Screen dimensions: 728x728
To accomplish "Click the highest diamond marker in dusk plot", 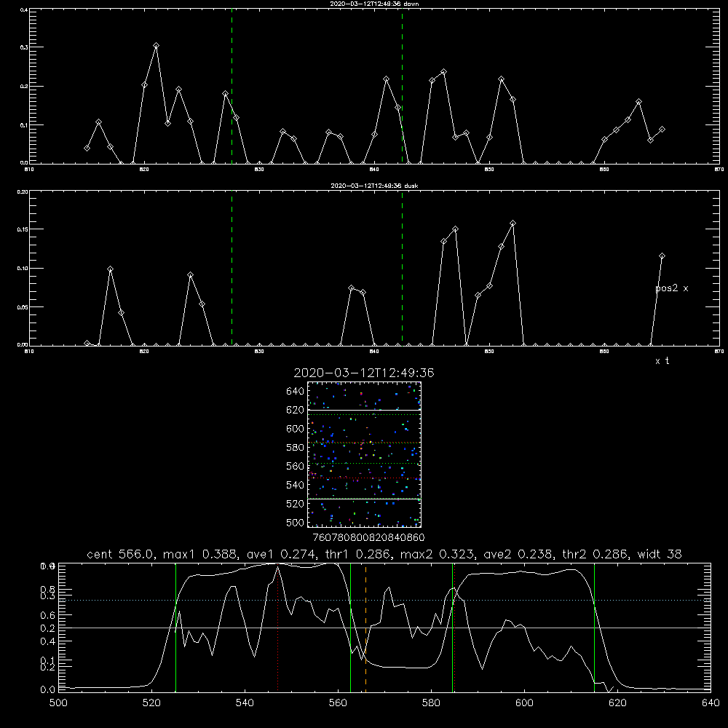I will coord(513,223).
